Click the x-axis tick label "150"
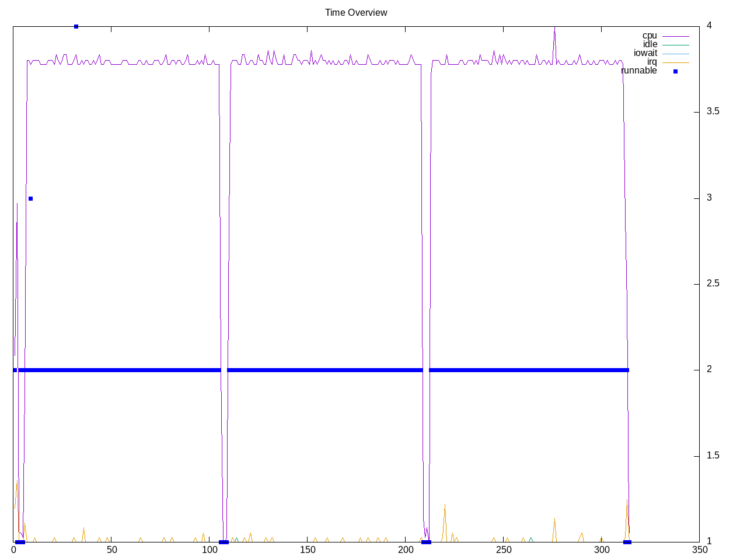This screenshot has width=747, height=560. click(x=308, y=550)
